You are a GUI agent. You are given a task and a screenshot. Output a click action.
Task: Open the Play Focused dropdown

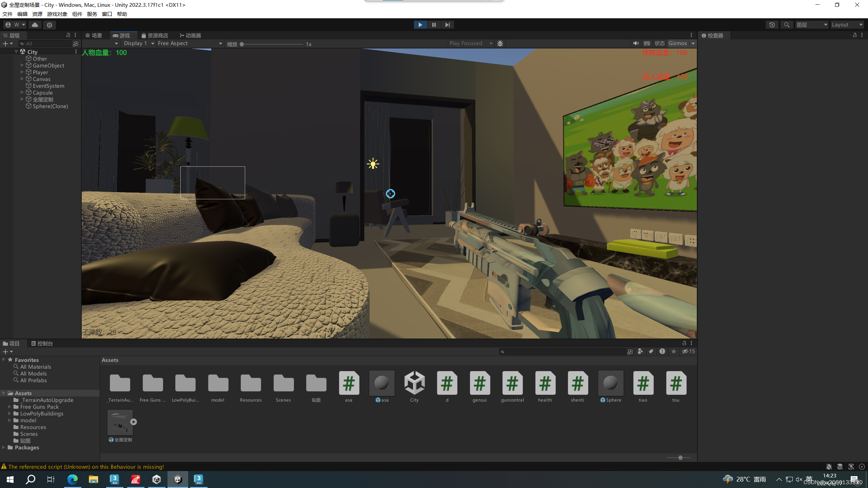coord(470,43)
